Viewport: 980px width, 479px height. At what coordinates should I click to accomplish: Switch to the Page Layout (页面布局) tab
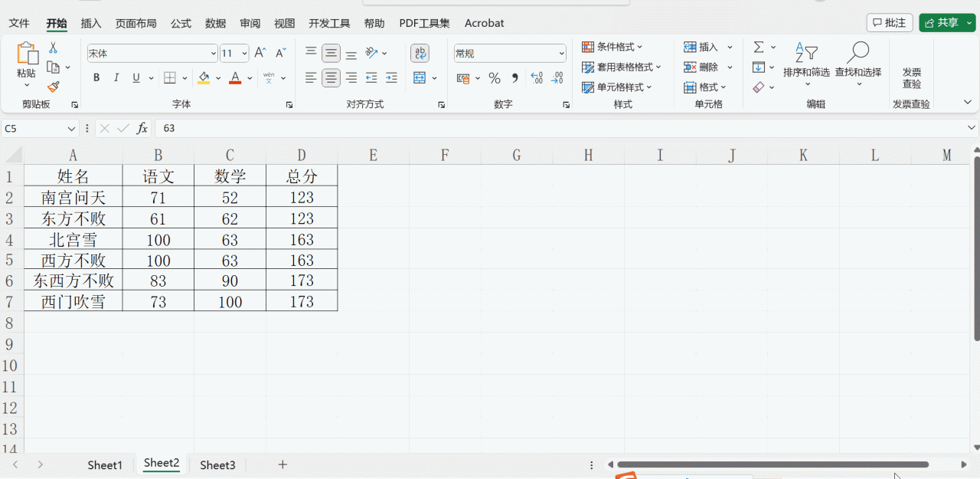pos(136,23)
